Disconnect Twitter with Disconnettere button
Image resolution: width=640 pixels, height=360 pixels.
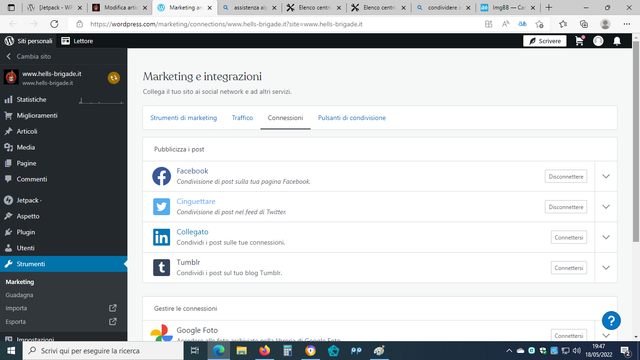(x=566, y=207)
